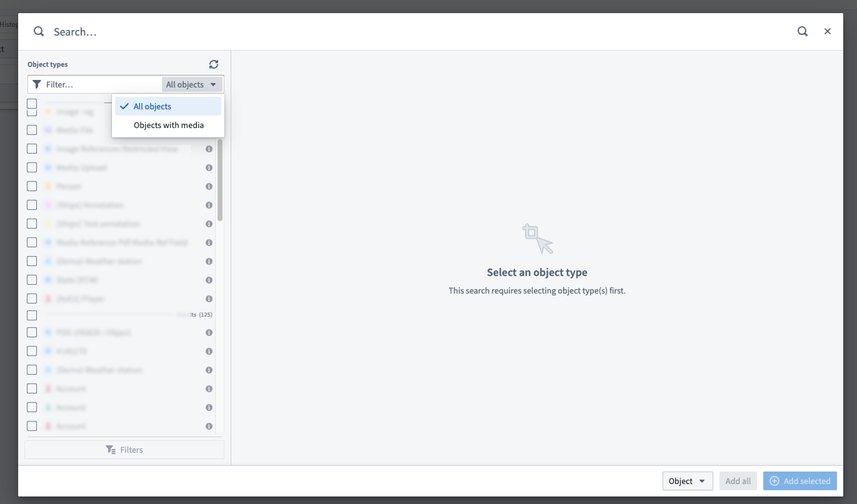Click the search icon beside the Search field

(x=38, y=31)
